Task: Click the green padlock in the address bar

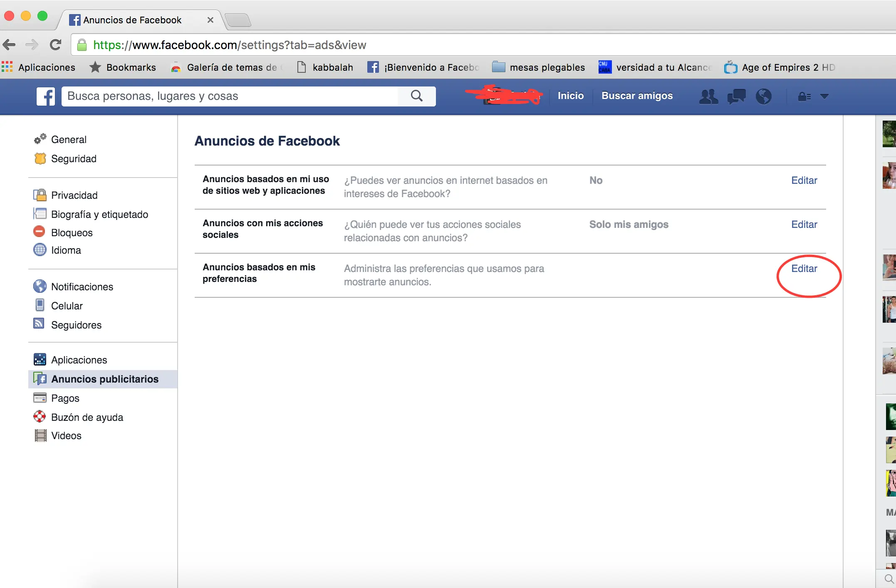Action: click(82, 45)
